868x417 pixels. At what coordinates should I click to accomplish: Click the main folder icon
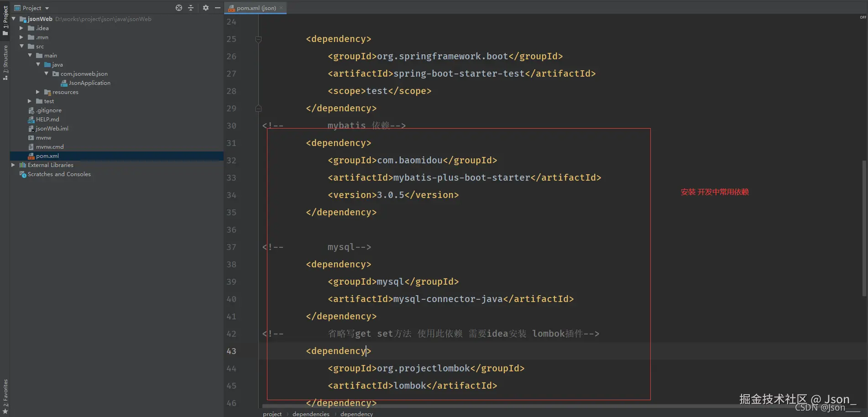(39, 56)
